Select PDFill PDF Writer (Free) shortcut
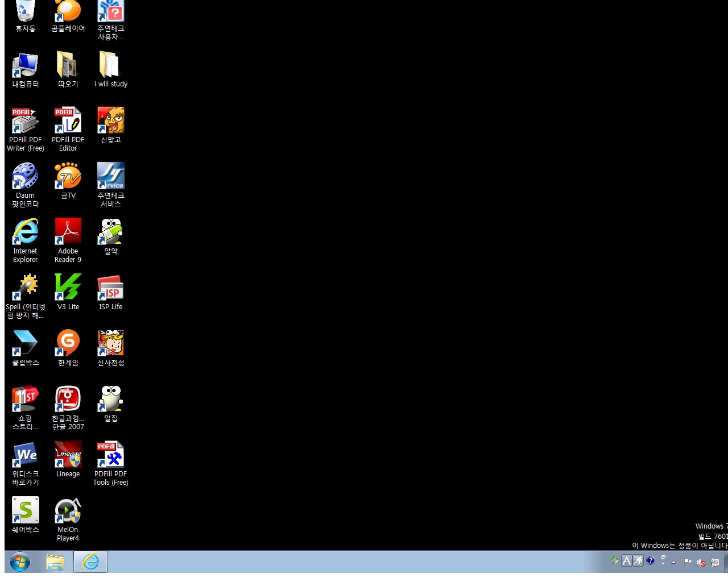Image resolution: width=728 pixels, height=582 pixels. pos(25,130)
